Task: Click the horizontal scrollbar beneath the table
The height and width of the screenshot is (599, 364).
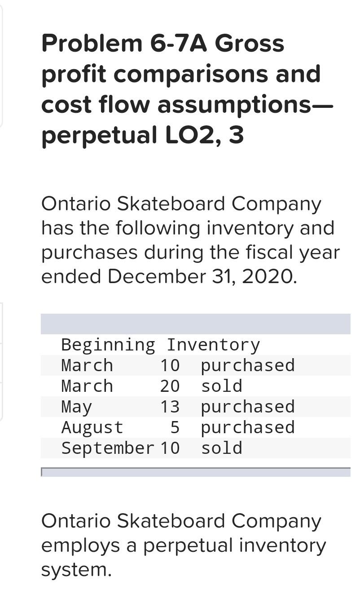Action: pyautogui.click(x=195, y=472)
